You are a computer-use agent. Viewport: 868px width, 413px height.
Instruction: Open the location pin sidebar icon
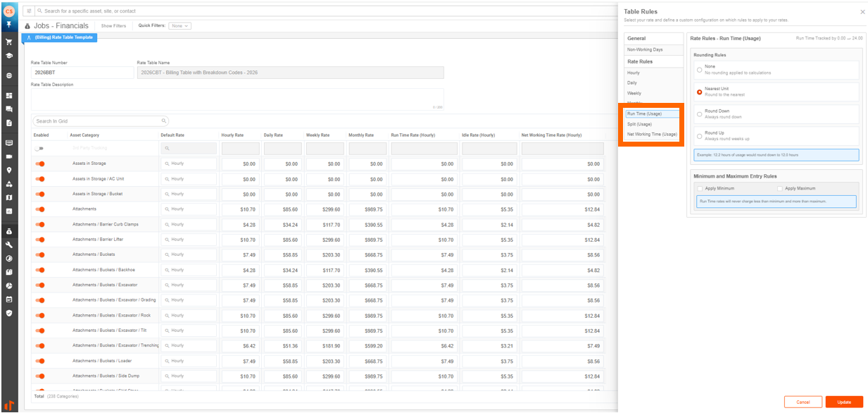click(x=9, y=170)
